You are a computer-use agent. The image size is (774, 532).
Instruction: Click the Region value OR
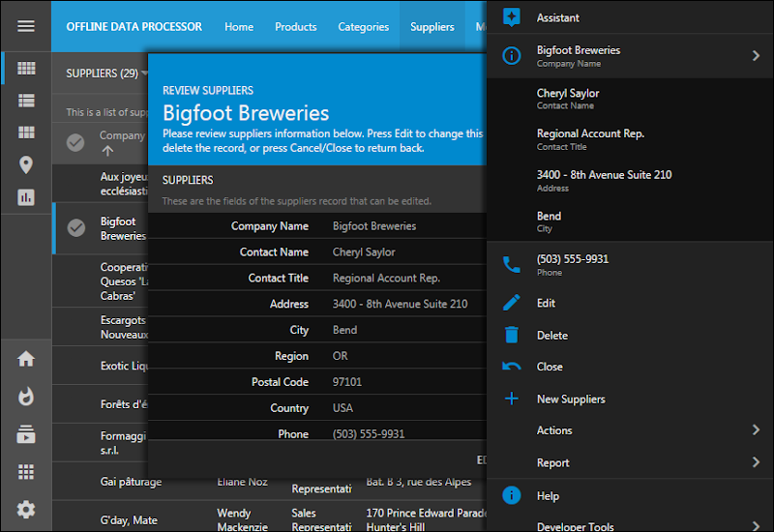(x=341, y=356)
